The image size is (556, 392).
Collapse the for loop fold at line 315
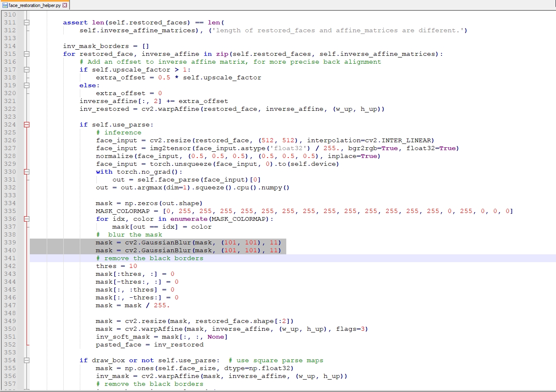26,54
